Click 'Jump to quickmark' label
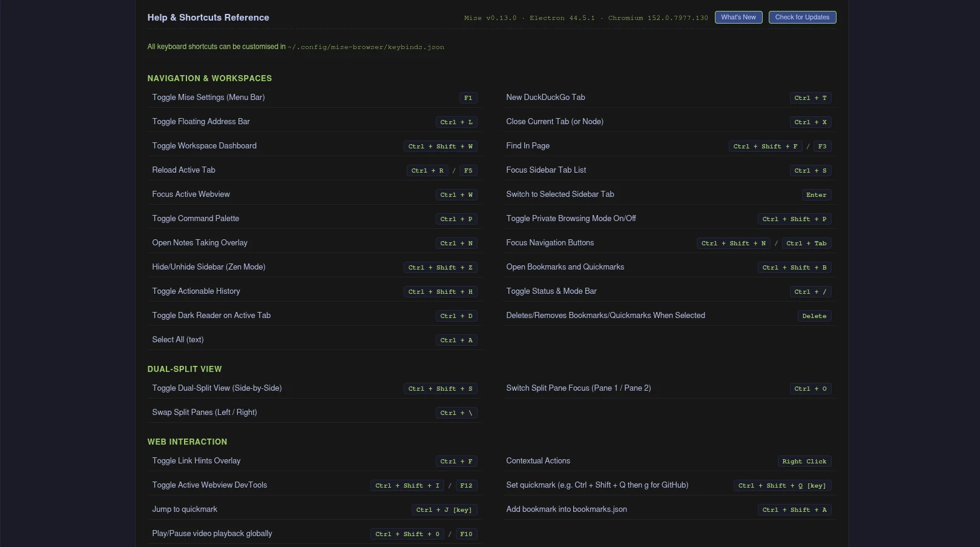The width and height of the screenshot is (980, 547). click(185, 509)
